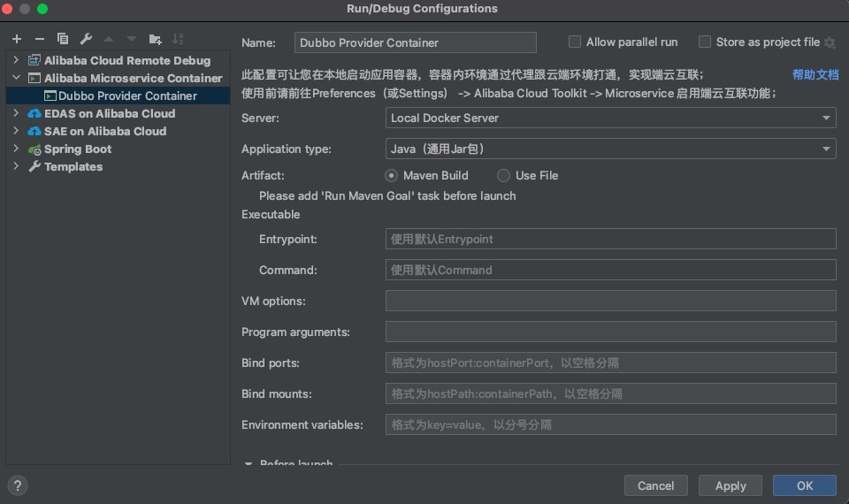The width and height of the screenshot is (849, 504).
Task: Select the Use File radio option
Action: pos(504,175)
